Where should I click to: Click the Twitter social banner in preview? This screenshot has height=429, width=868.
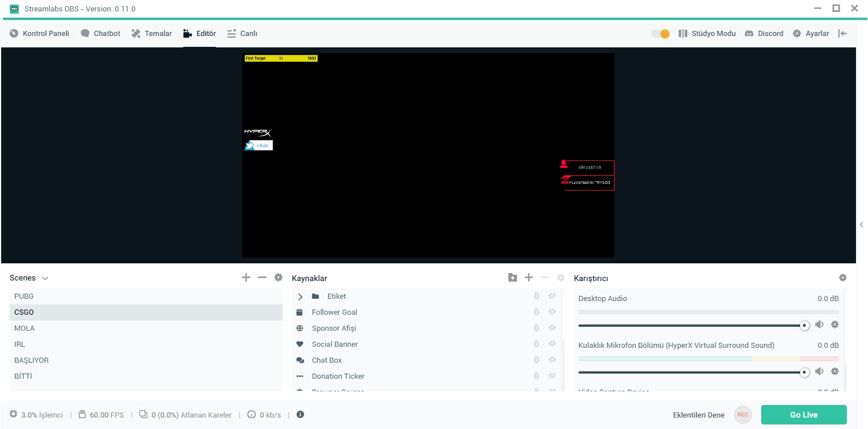point(259,146)
